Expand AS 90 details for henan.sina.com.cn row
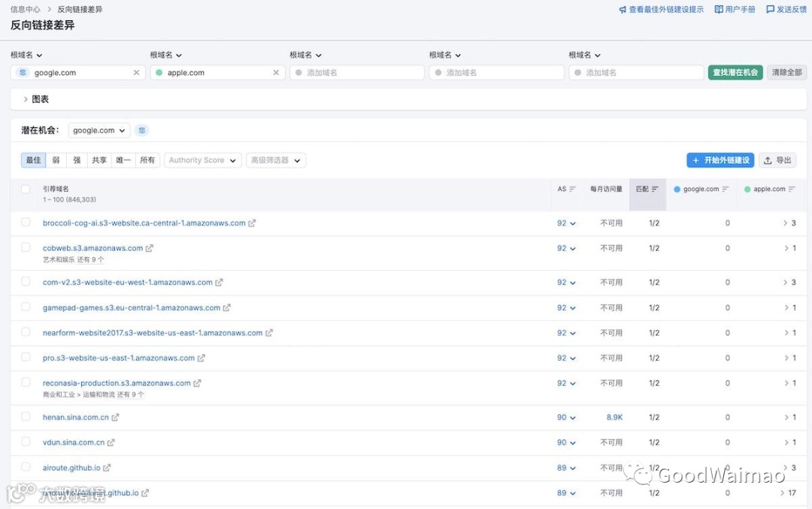The height and width of the screenshot is (509, 812). [566, 417]
